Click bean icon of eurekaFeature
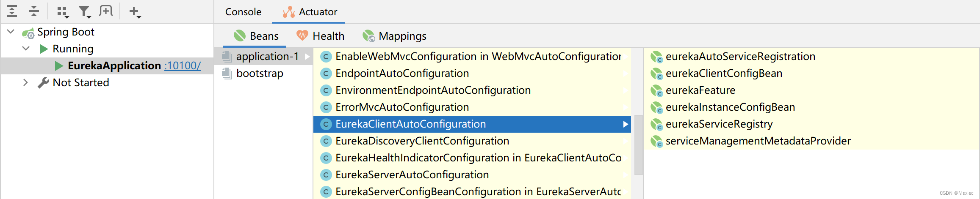This screenshot has width=980, height=199. click(656, 90)
